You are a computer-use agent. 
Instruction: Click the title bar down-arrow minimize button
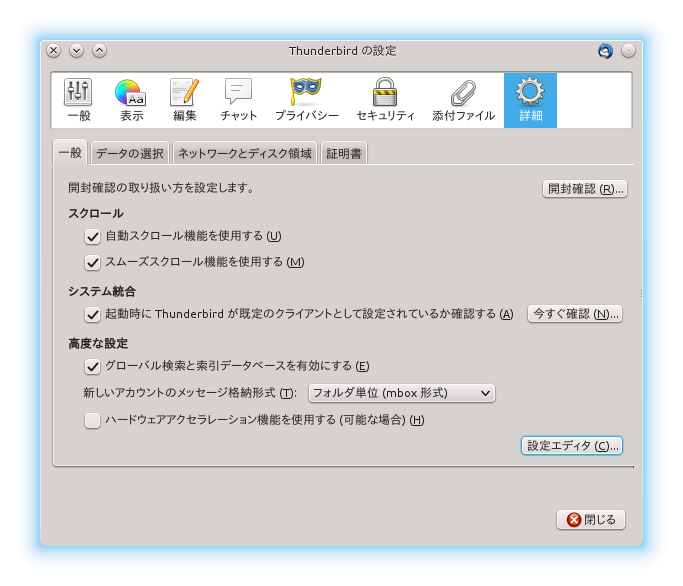pyautogui.click(x=76, y=51)
